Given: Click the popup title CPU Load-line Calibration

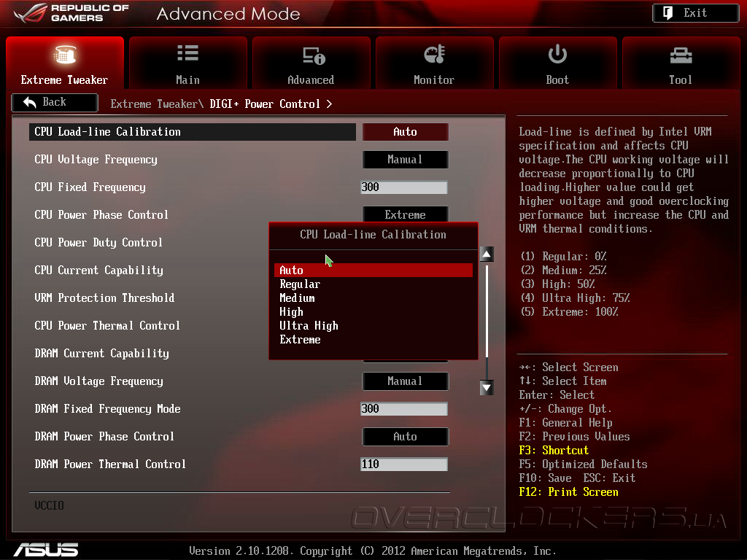Looking at the screenshot, I should click(x=373, y=234).
